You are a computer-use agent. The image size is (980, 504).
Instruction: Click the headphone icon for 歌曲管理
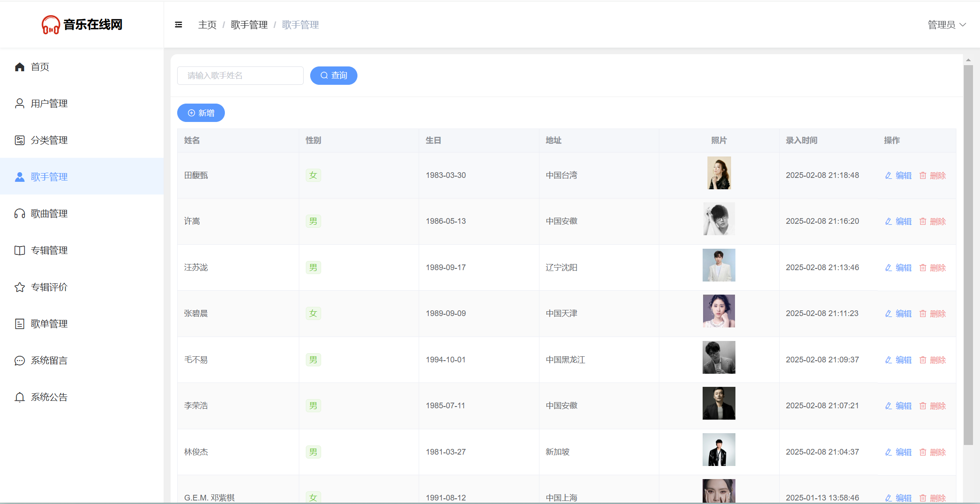[x=20, y=214]
